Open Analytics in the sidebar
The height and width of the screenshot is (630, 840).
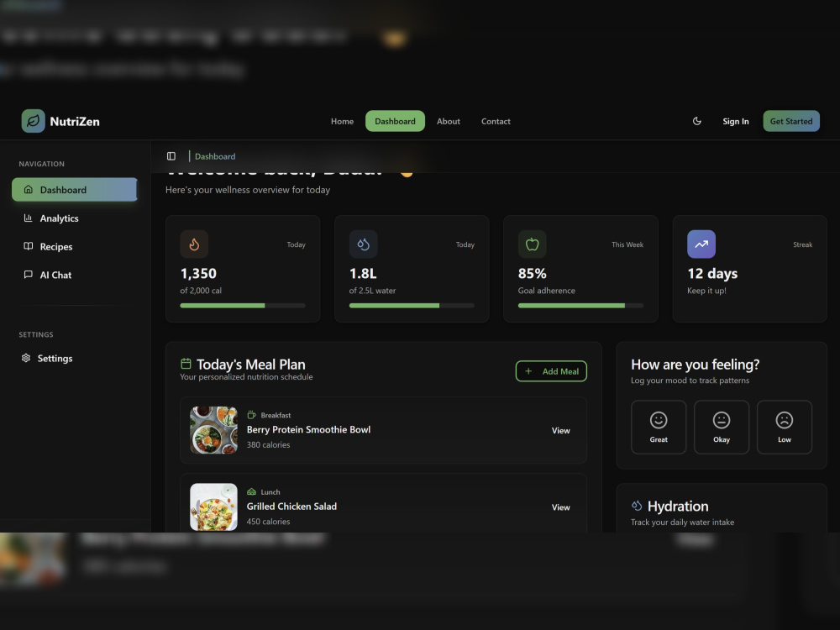click(75, 218)
